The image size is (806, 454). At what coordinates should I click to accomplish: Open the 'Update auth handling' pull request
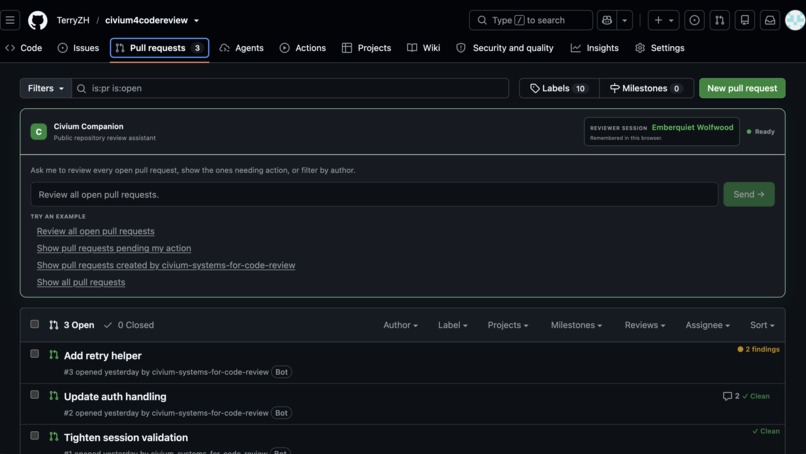pyautogui.click(x=115, y=397)
